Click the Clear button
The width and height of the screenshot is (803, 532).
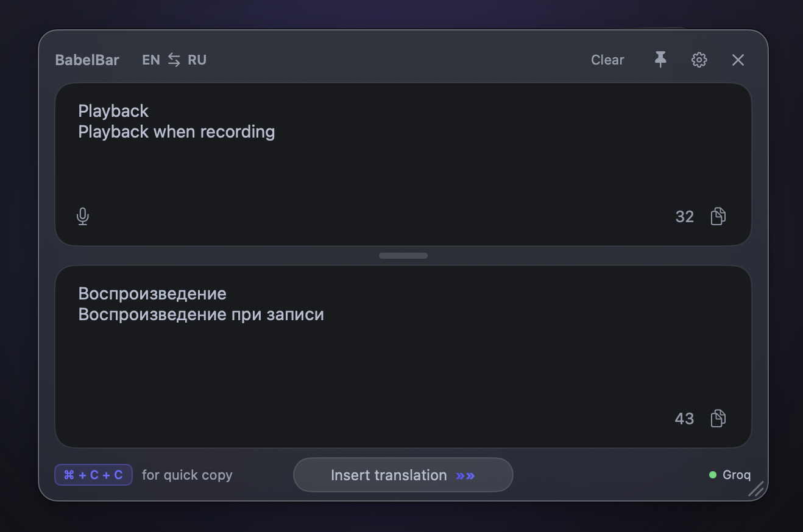[607, 60]
